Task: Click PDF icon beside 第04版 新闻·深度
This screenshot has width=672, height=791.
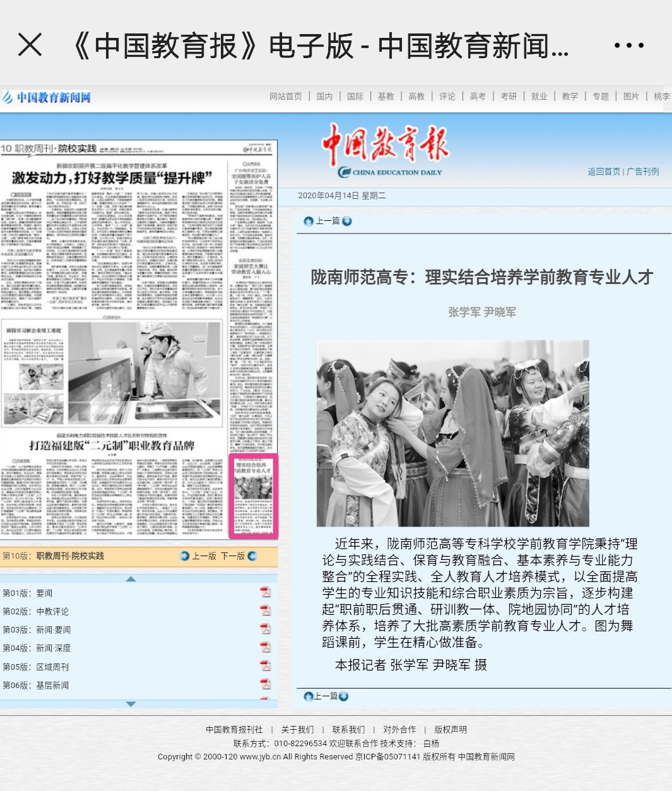Action: pos(266,647)
